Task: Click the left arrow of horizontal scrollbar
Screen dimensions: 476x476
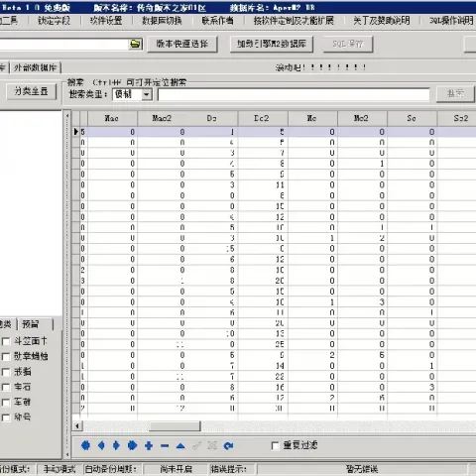Action: click(x=77, y=426)
